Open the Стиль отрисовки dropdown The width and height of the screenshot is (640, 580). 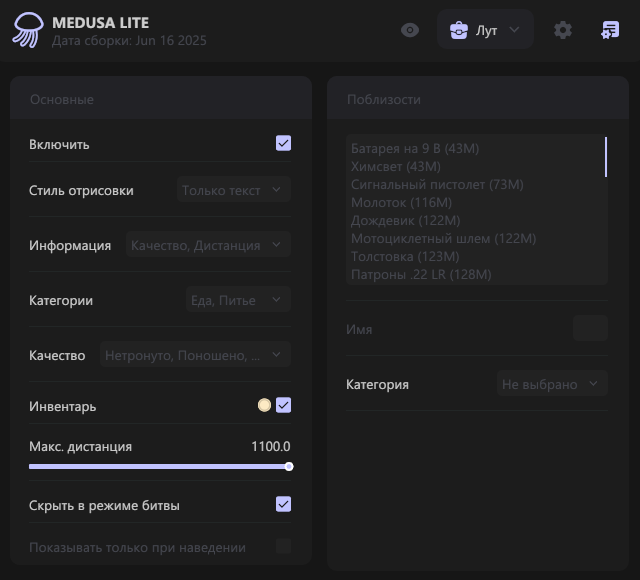pyautogui.click(x=234, y=190)
